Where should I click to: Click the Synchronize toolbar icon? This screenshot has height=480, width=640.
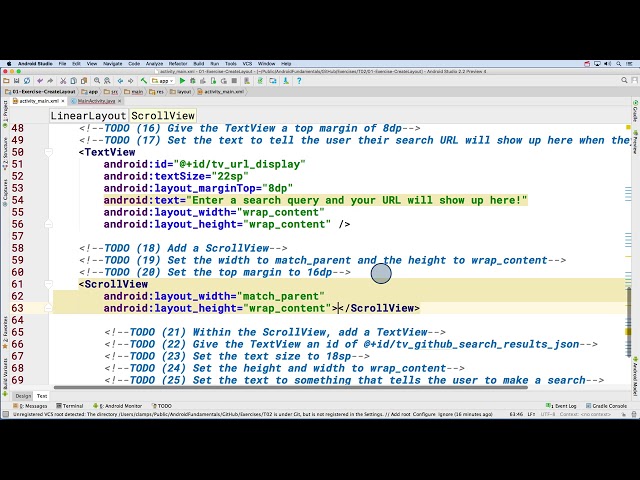pos(27,81)
